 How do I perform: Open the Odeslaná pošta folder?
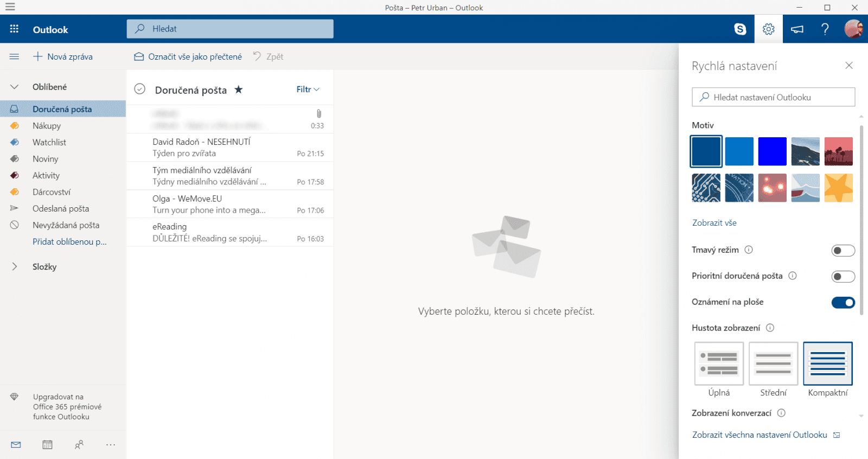pyautogui.click(x=63, y=208)
